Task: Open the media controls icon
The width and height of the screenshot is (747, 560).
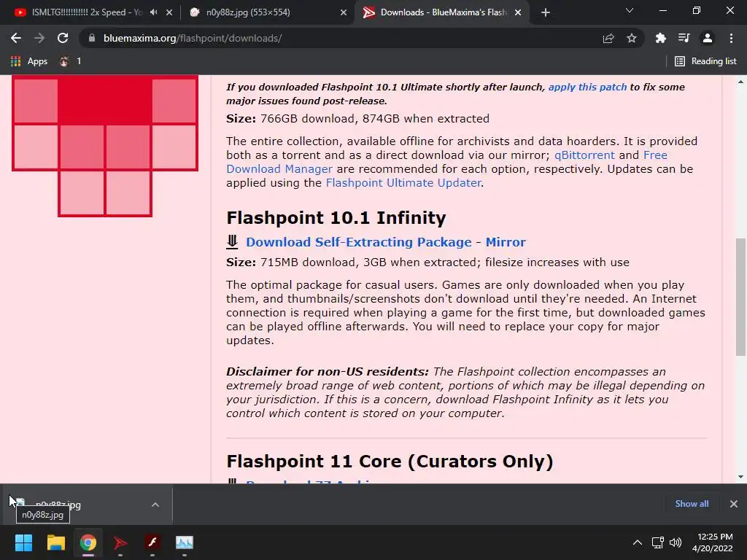Action: point(684,38)
